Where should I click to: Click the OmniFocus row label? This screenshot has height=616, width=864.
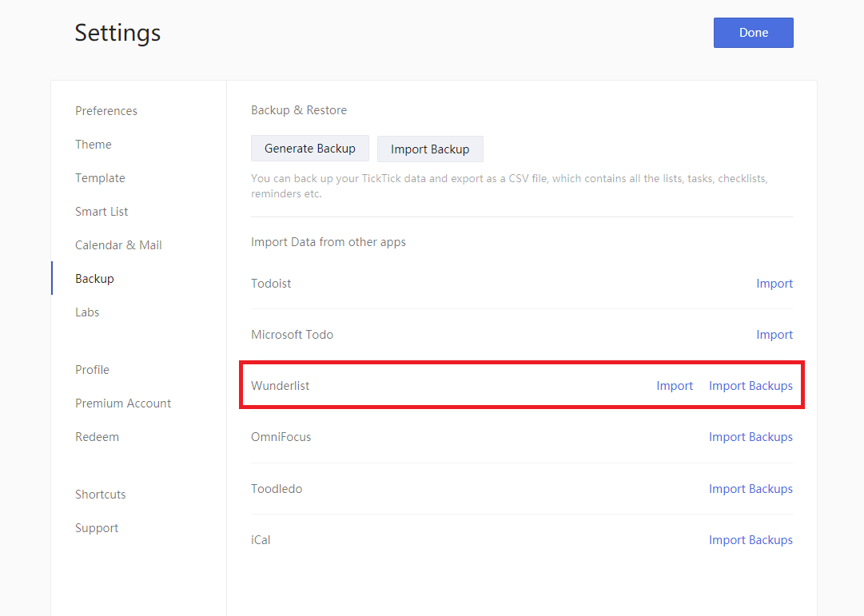tap(281, 437)
